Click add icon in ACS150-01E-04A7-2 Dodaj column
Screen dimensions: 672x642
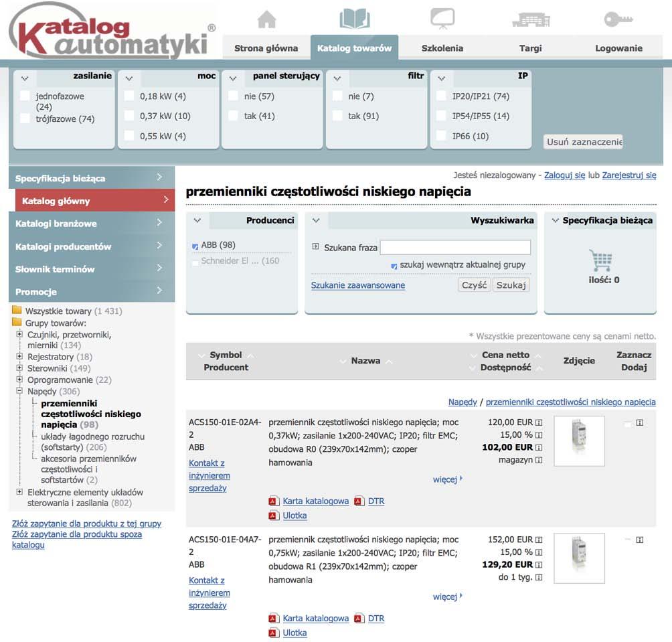click(x=639, y=540)
